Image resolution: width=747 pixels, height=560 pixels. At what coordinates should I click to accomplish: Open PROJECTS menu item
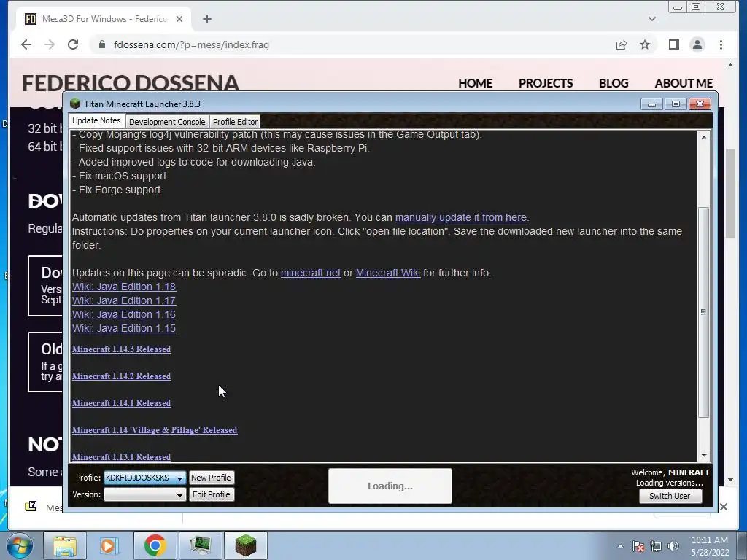click(546, 83)
